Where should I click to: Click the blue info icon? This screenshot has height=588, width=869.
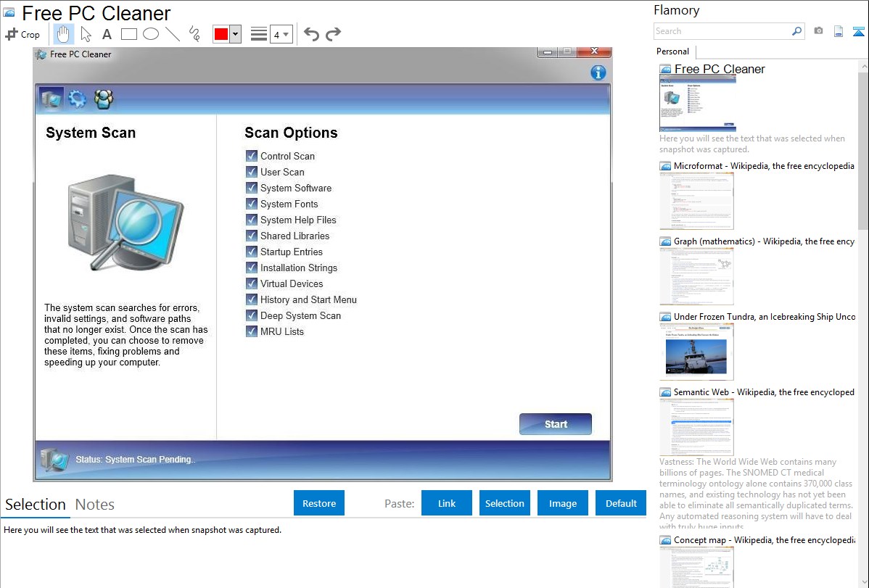(x=598, y=73)
